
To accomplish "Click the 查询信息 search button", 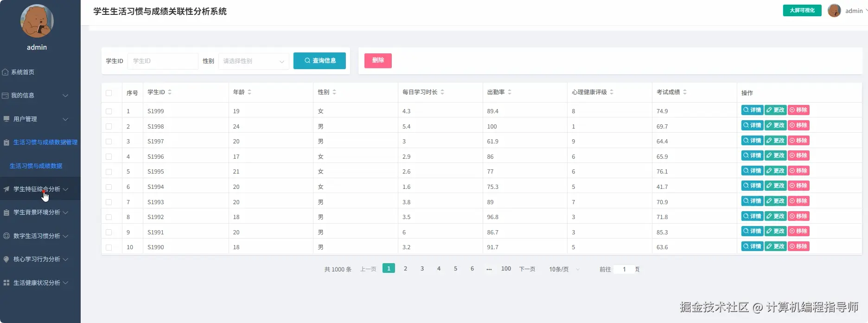I will pyautogui.click(x=319, y=61).
